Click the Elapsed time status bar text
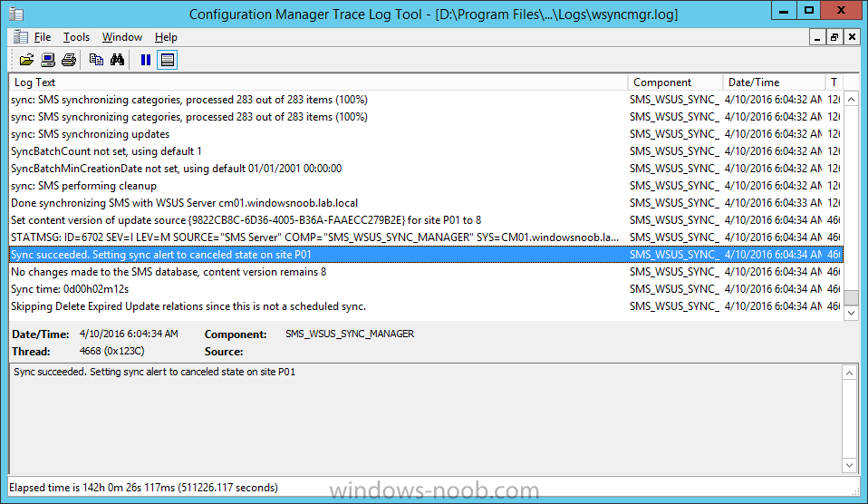This screenshot has height=504, width=868. [143, 488]
